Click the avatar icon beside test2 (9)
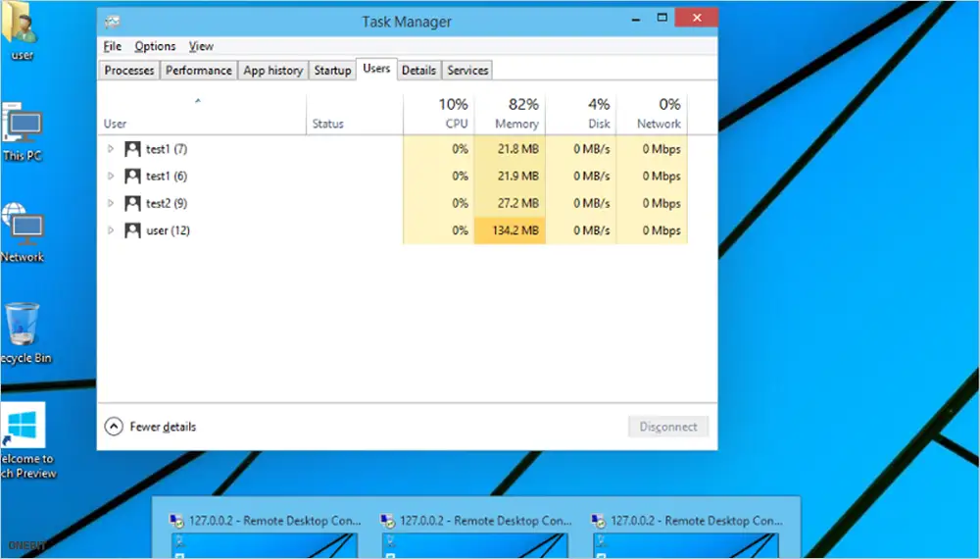The image size is (980, 559). pyautogui.click(x=133, y=204)
